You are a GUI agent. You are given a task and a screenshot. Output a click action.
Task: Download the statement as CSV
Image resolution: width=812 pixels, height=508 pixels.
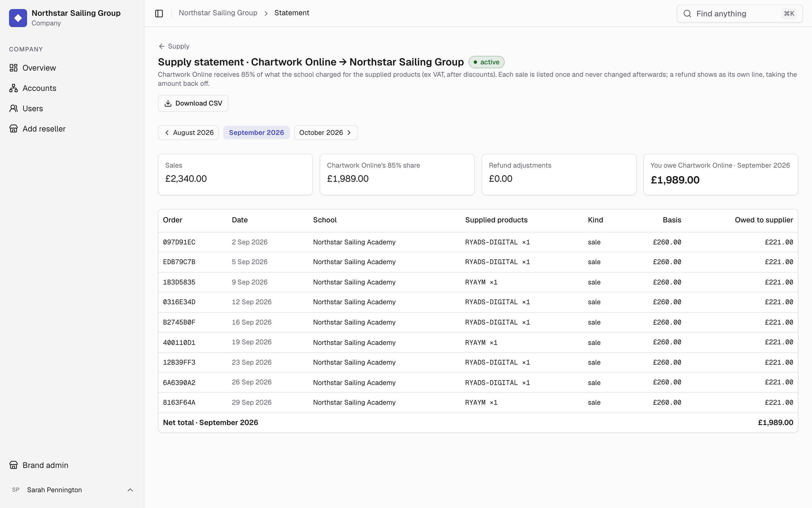(193, 103)
